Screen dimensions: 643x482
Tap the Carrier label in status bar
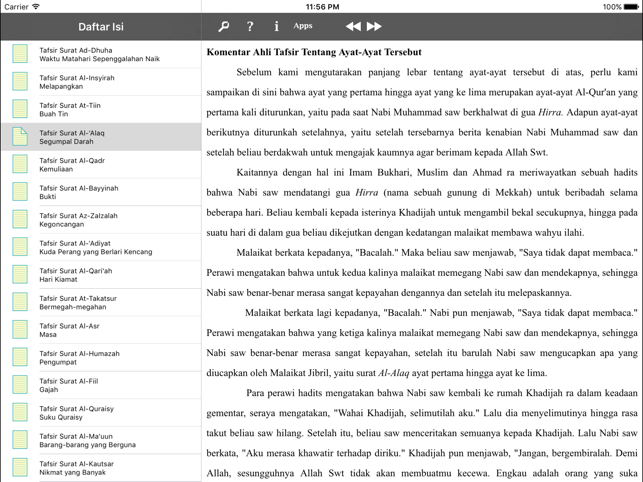click(x=16, y=7)
